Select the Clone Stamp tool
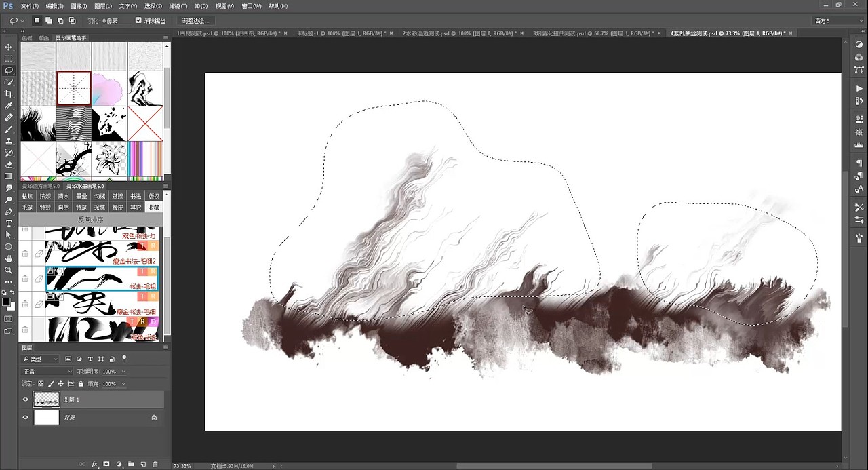868x470 pixels. pyautogui.click(x=9, y=141)
